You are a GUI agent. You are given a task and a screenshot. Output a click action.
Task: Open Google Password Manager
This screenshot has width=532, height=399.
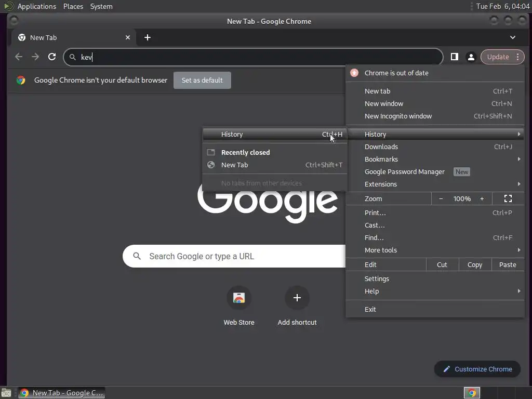435,171
